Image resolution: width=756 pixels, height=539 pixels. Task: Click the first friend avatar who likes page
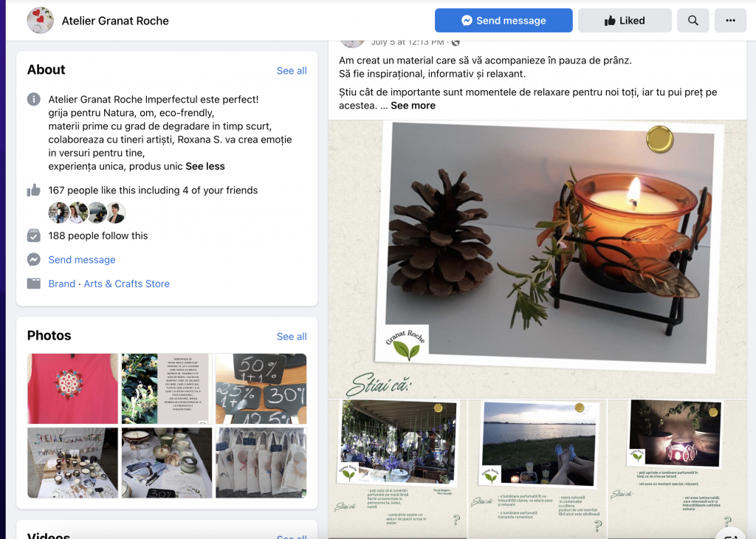(x=58, y=213)
